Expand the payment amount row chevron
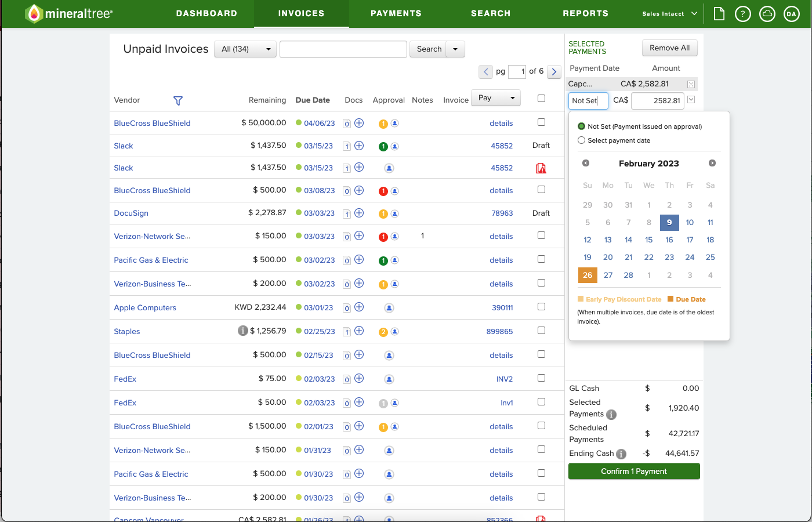This screenshot has height=522, width=812. point(691,100)
